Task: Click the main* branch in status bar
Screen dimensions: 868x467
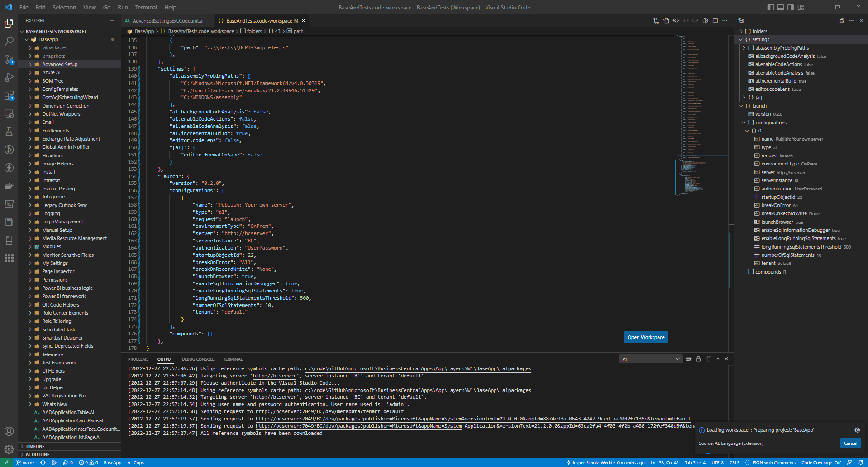Action: 25,462
